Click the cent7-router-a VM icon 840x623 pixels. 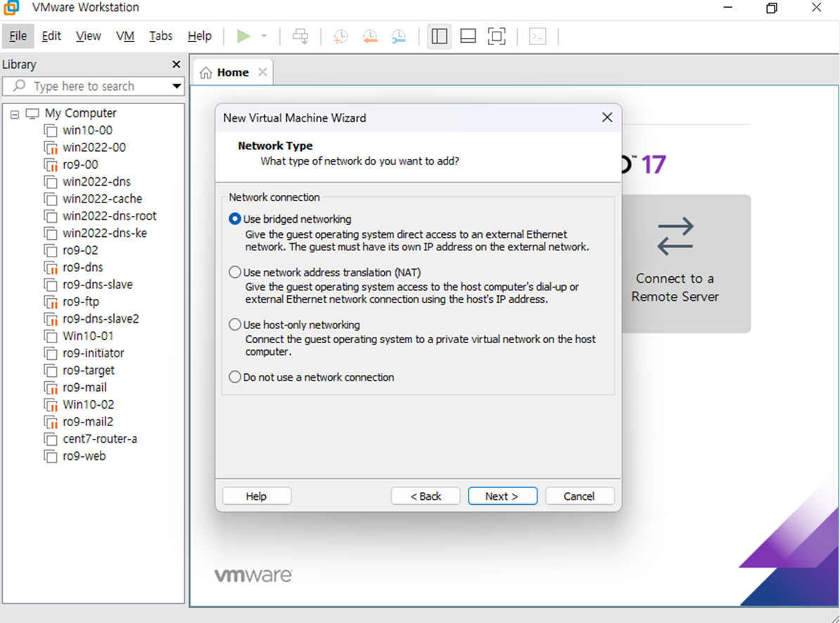(x=51, y=439)
